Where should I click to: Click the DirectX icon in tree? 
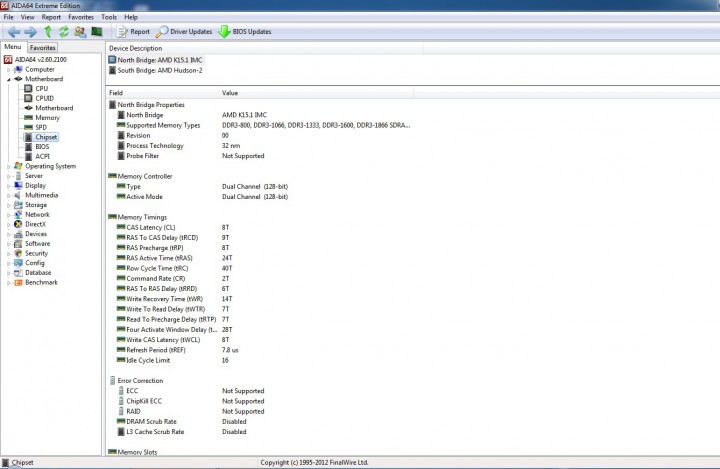tap(18, 224)
